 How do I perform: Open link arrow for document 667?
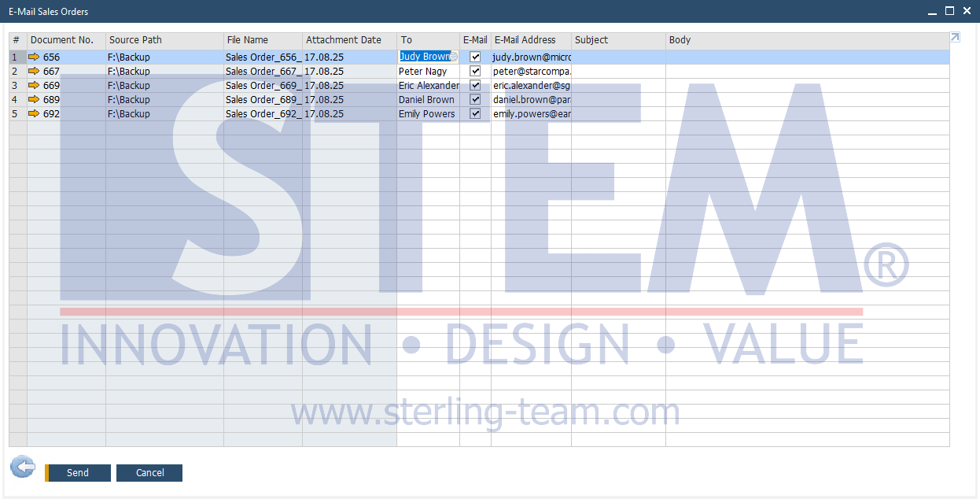[x=34, y=71]
